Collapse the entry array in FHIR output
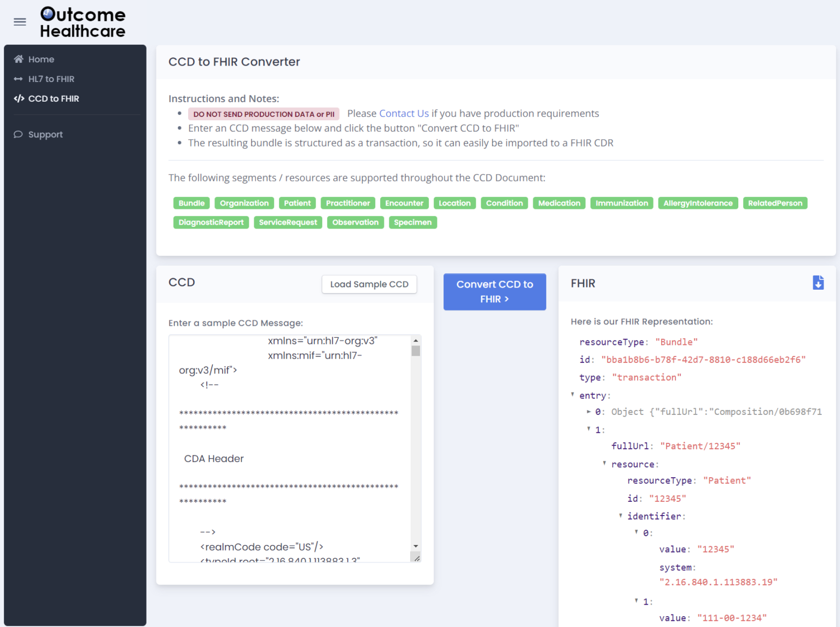Screen dimensions: 840x627 tap(573, 395)
